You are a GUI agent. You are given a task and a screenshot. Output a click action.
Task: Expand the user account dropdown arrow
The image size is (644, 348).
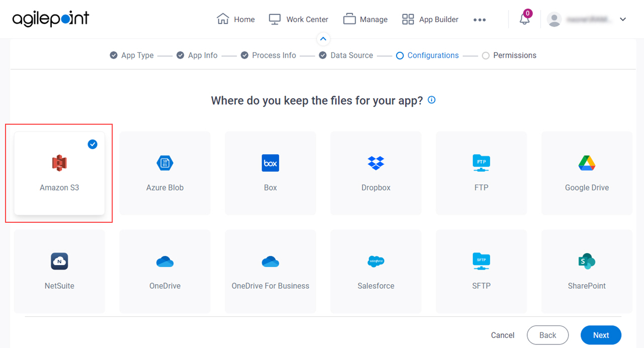(623, 20)
